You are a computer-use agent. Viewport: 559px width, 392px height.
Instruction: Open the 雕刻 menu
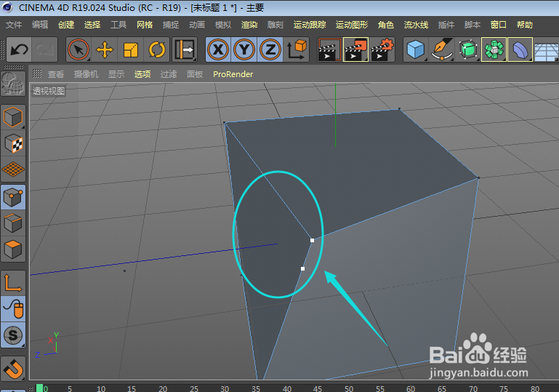tap(276, 25)
